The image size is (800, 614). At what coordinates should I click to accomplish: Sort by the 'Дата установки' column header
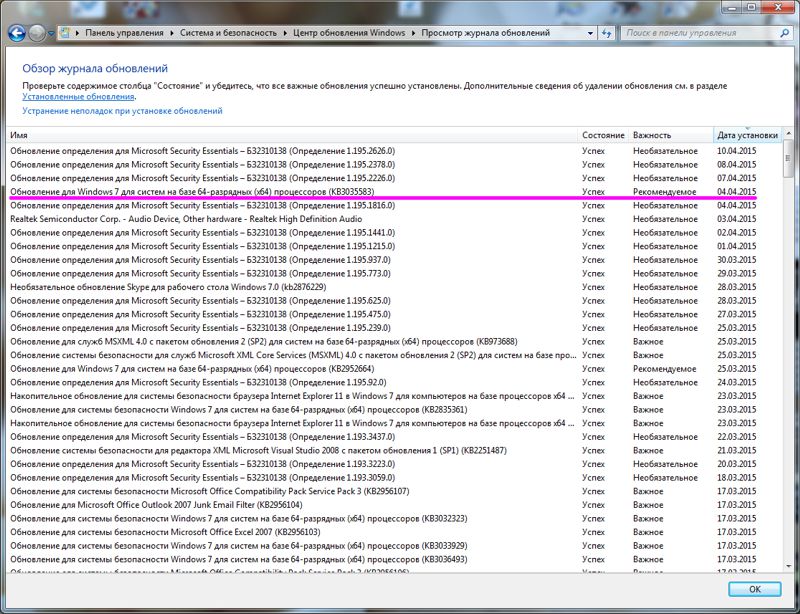click(747, 135)
